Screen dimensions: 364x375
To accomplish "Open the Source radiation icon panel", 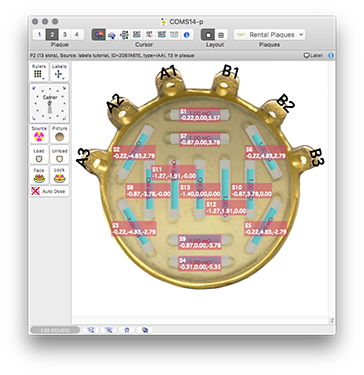I will click(x=39, y=134).
